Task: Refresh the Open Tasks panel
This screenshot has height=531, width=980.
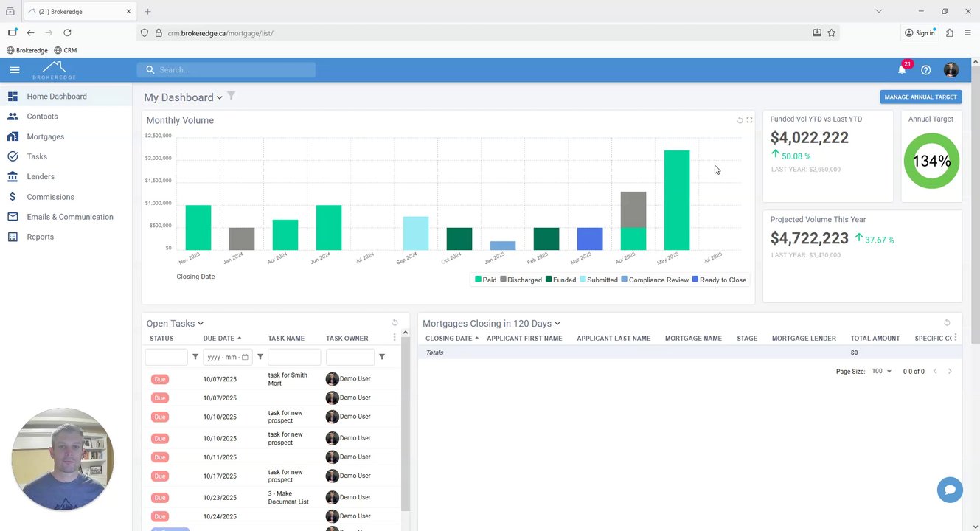Action: pyautogui.click(x=395, y=323)
